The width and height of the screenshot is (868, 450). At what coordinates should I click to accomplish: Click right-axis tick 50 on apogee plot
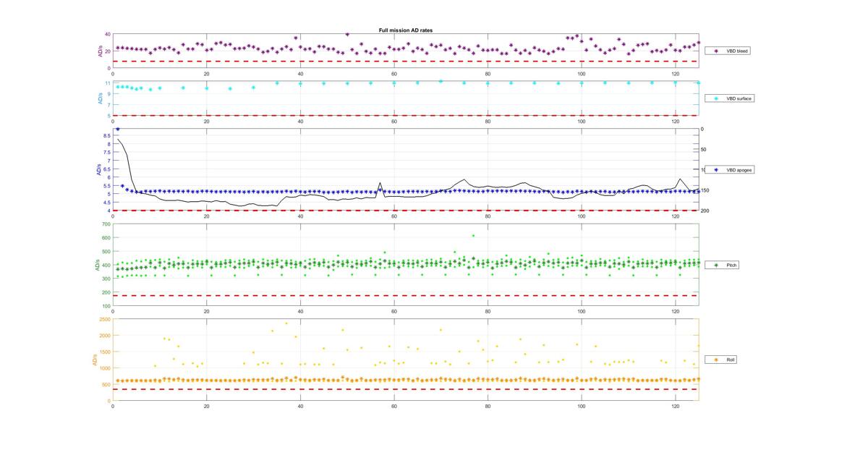tap(704, 149)
